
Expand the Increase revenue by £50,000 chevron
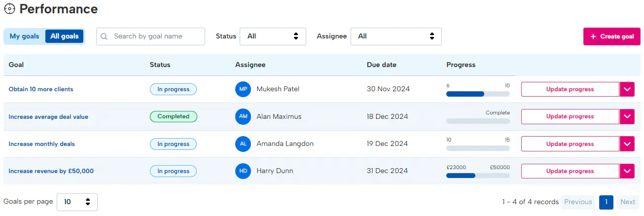(627, 171)
